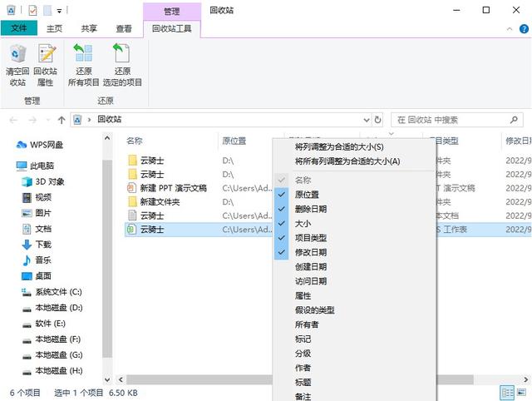The width and height of the screenshot is (532, 401).
Task: Uncheck 原位置 column in context menu
Action: [355, 195]
